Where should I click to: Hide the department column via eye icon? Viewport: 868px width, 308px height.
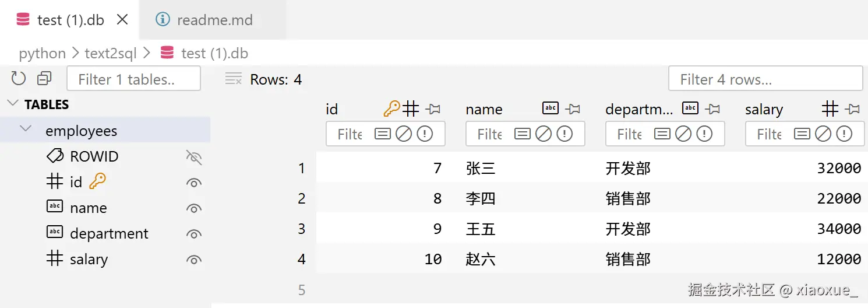(x=193, y=234)
